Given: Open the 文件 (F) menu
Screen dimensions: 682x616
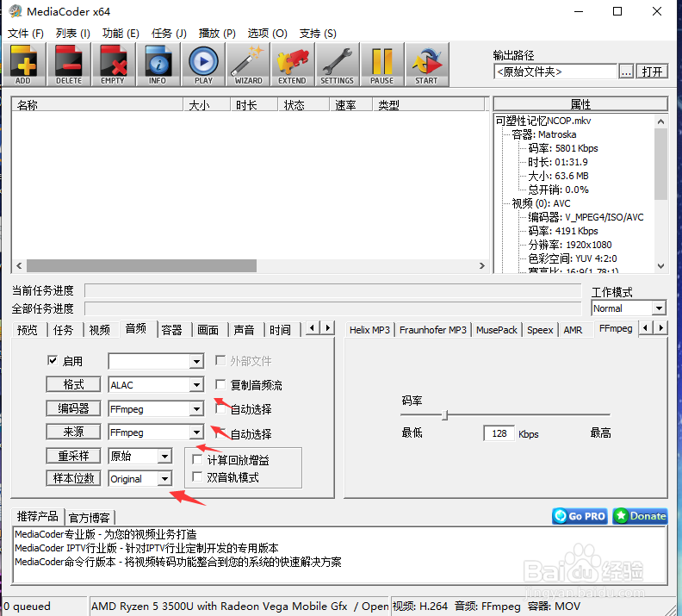Looking at the screenshot, I should (x=26, y=34).
